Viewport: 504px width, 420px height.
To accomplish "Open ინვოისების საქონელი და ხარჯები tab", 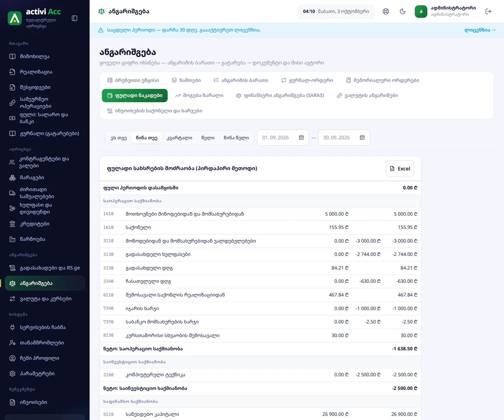I will click(x=155, y=111).
